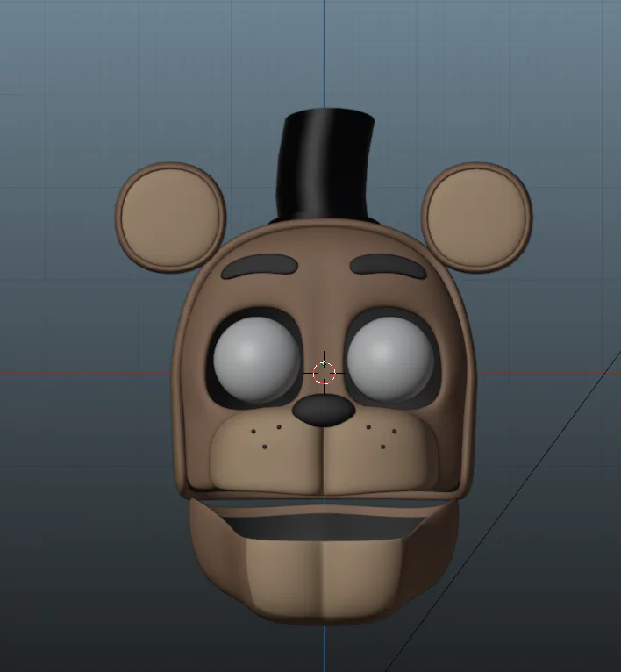Viewport: 621px width, 672px height.
Task: Select the black nose object
Action: 324,411
